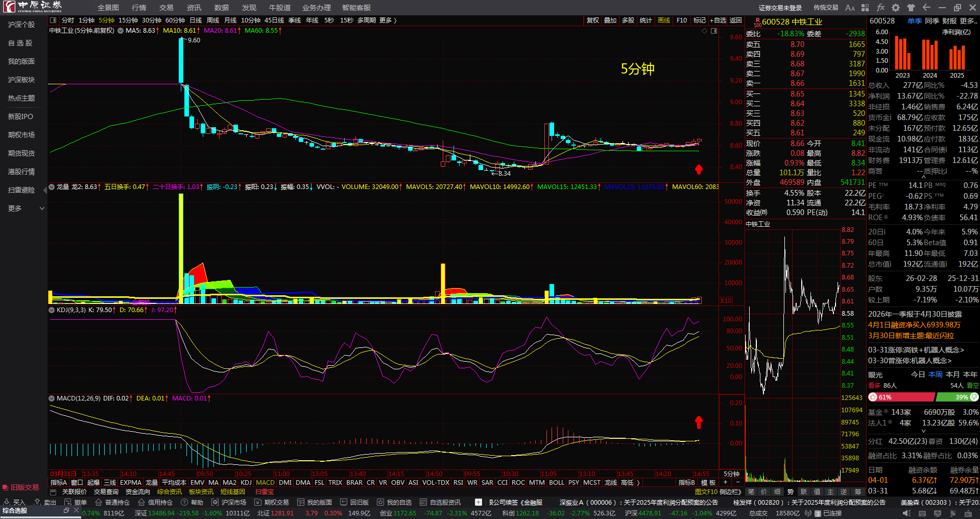Toggle 多股 multi-stock view
Viewport: 980px width, 519px height.
(x=628, y=20)
